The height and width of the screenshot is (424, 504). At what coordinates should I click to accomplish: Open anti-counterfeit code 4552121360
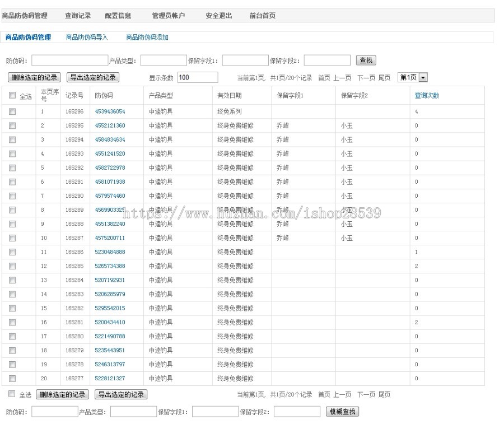[x=110, y=125]
